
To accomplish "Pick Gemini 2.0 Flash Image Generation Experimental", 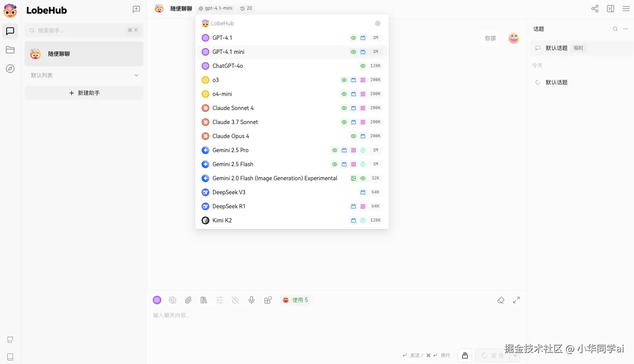I will click(x=292, y=178).
